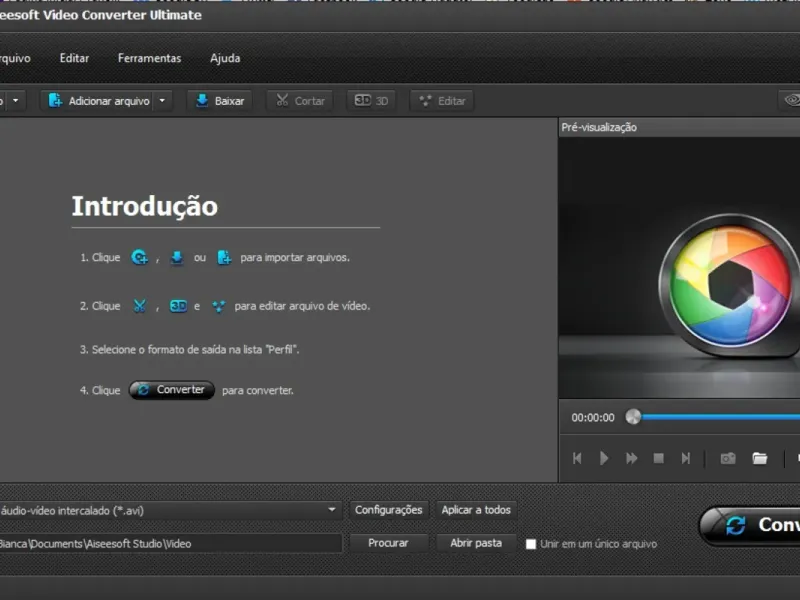Open the Ferramentas menu
This screenshot has height=600, width=800.
pos(149,58)
